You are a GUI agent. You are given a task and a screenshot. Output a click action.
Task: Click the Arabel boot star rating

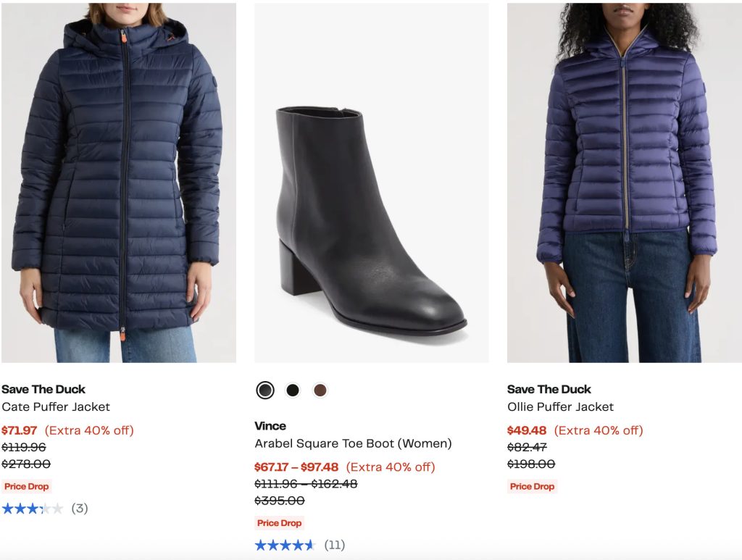coord(285,545)
